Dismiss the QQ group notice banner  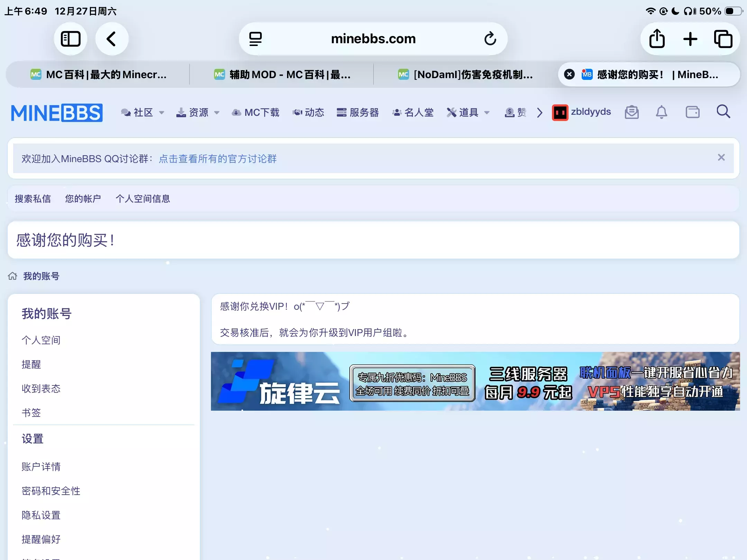(x=721, y=158)
